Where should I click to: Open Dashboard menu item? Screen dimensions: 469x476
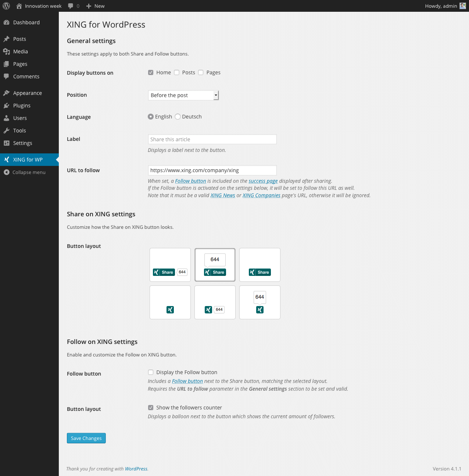[29, 22]
